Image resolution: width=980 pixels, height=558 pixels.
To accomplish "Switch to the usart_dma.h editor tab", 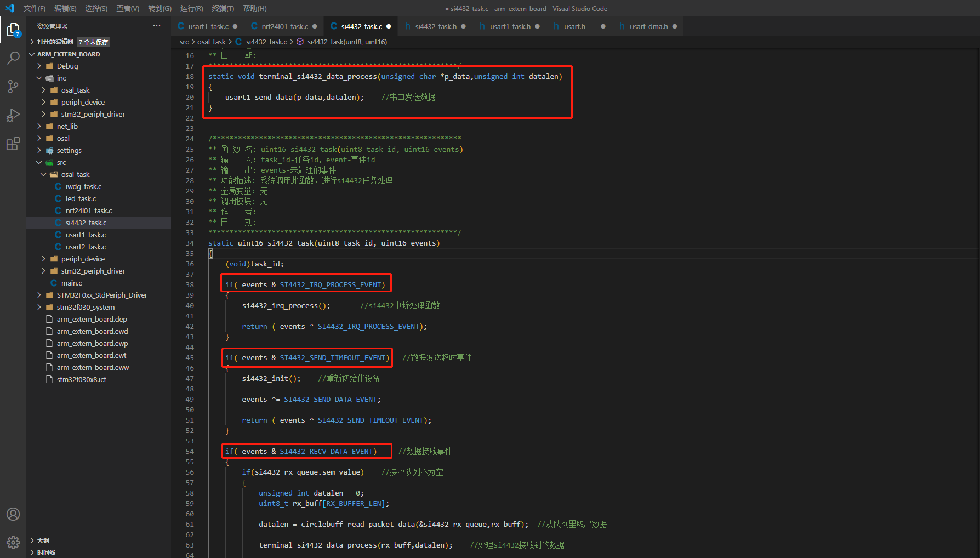I will click(x=648, y=26).
